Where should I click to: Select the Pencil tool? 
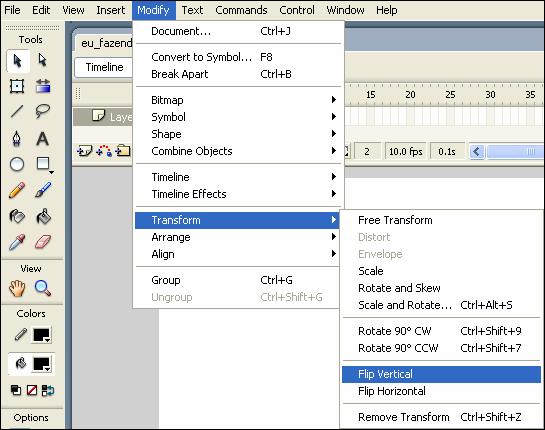(17, 190)
